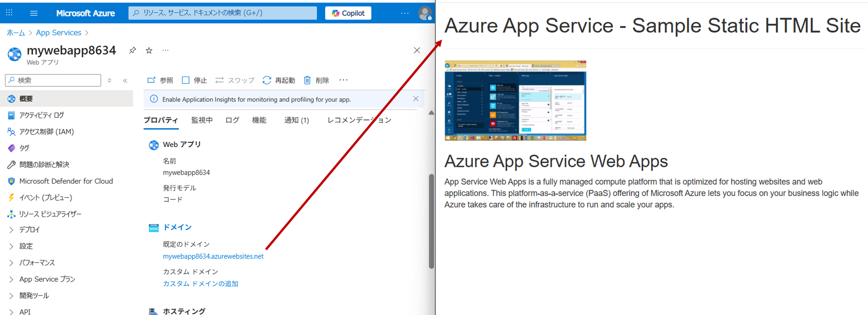Screen dimensions: 868x315
Task: Focus the Azure resource search box
Action: (x=223, y=13)
